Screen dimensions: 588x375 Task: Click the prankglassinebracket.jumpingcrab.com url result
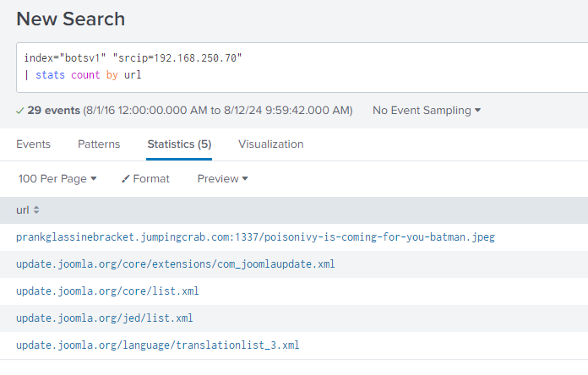pyautogui.click(x=255, y=237)
